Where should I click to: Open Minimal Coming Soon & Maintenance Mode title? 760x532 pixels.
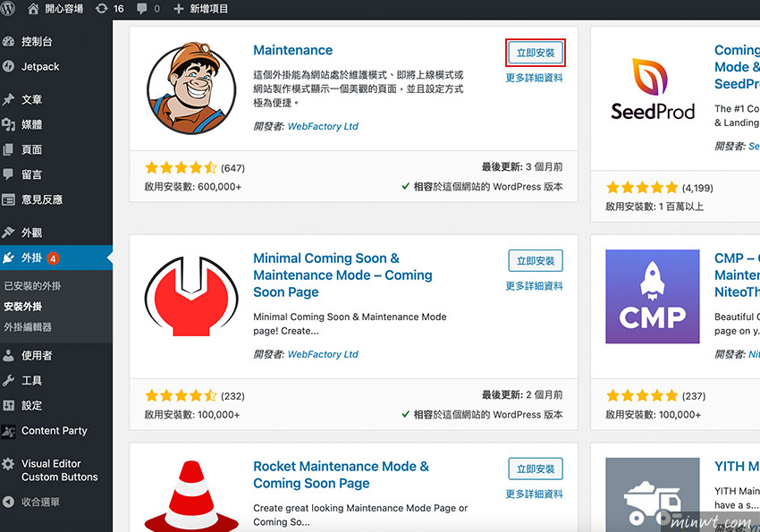342,274
